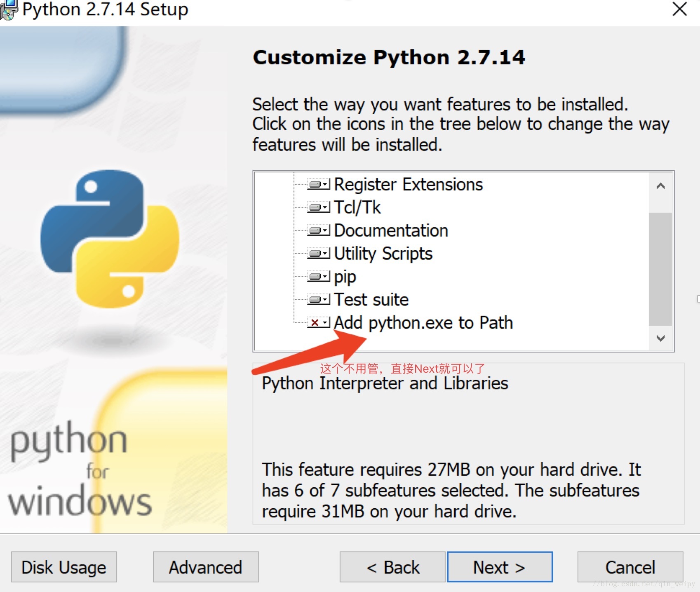Proceed with the Next > button
Image resolution: width=700 pixels, height=592 pixels.
500,567
